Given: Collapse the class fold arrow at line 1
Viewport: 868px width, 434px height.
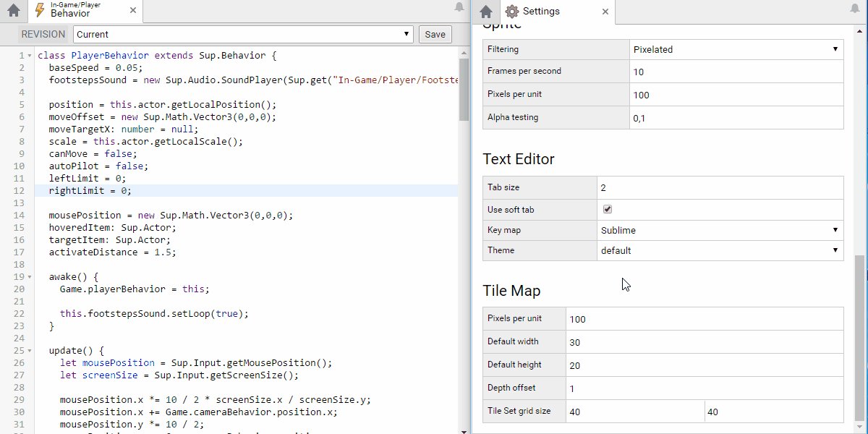Looking at the screenshot, I should tap(29, 56).
